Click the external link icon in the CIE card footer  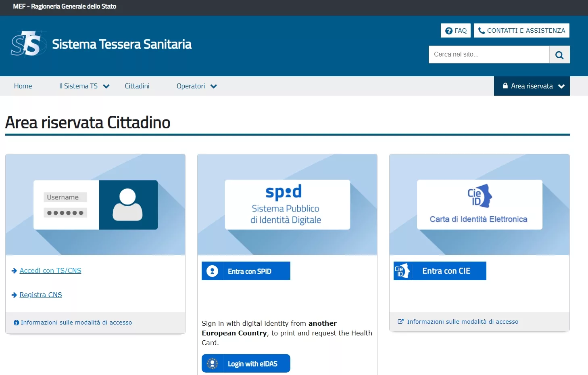(400, 322)
